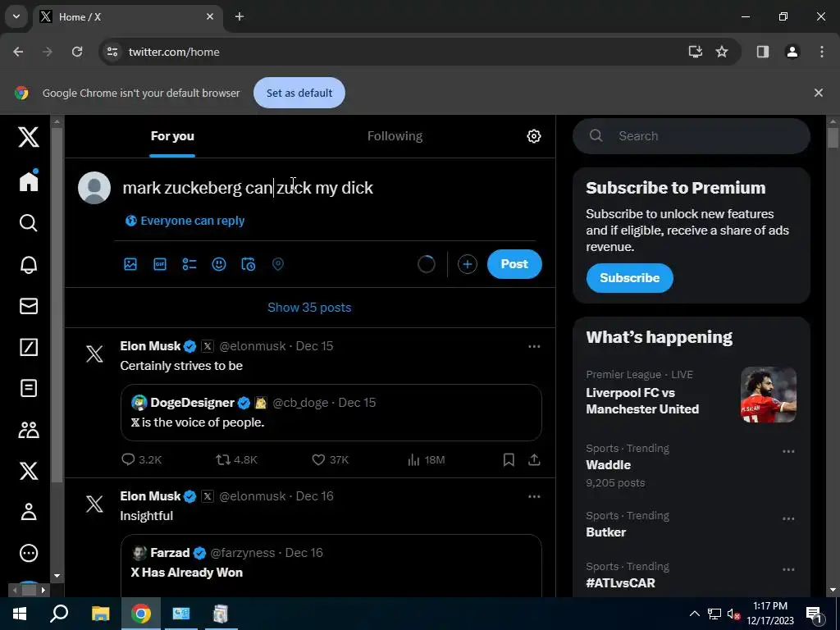
Task: Open tab search dropdown arrow in Chrome
Action: pyautogui.click(x=16, y=16)
